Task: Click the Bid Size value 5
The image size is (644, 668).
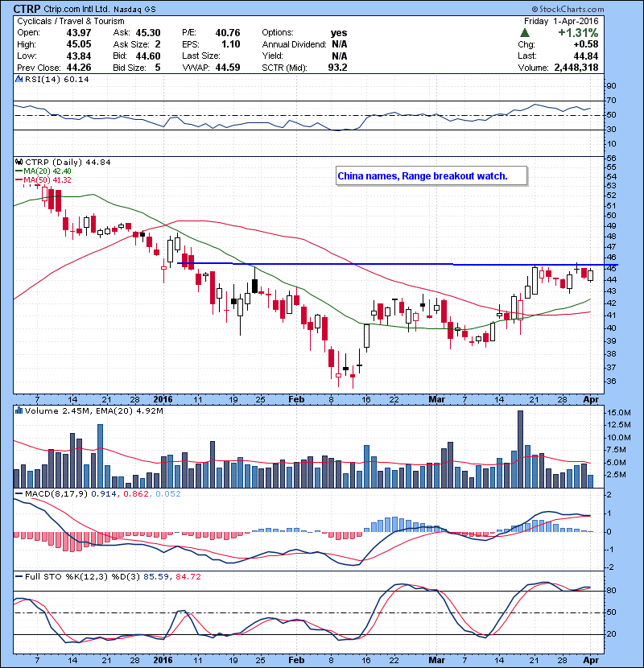Action: pos(158,68)
